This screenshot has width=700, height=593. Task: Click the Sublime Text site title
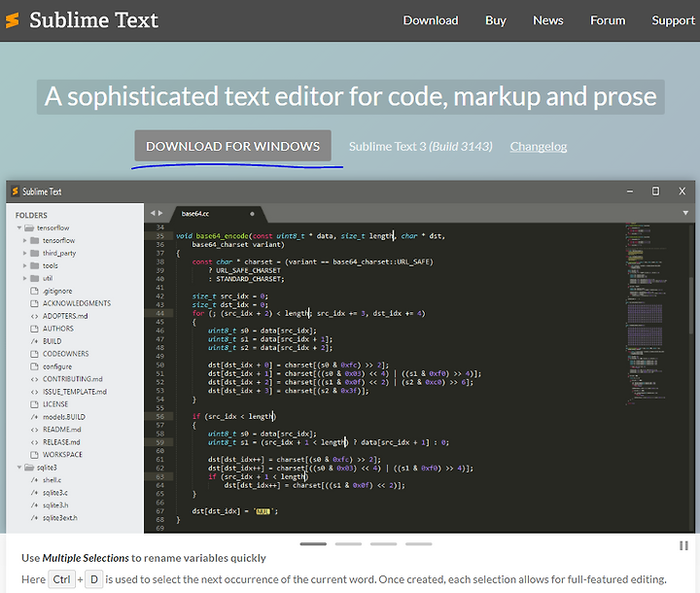(93, 20)
